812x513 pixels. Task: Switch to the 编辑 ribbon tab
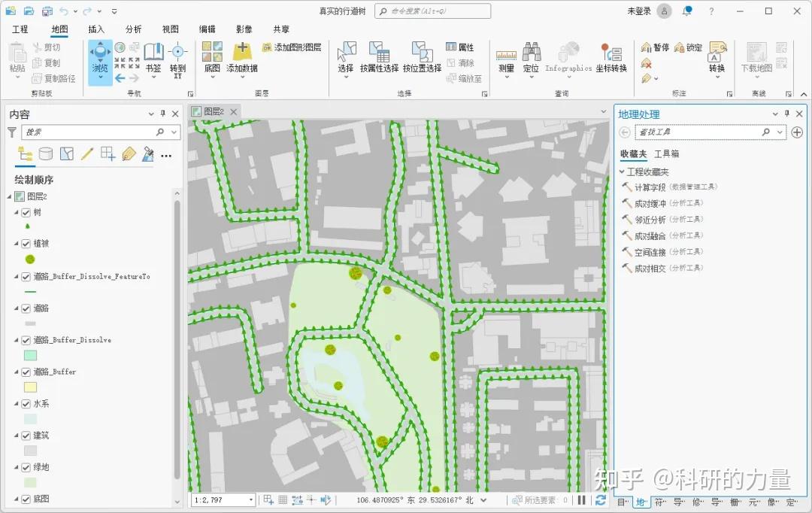pos(208,29)
